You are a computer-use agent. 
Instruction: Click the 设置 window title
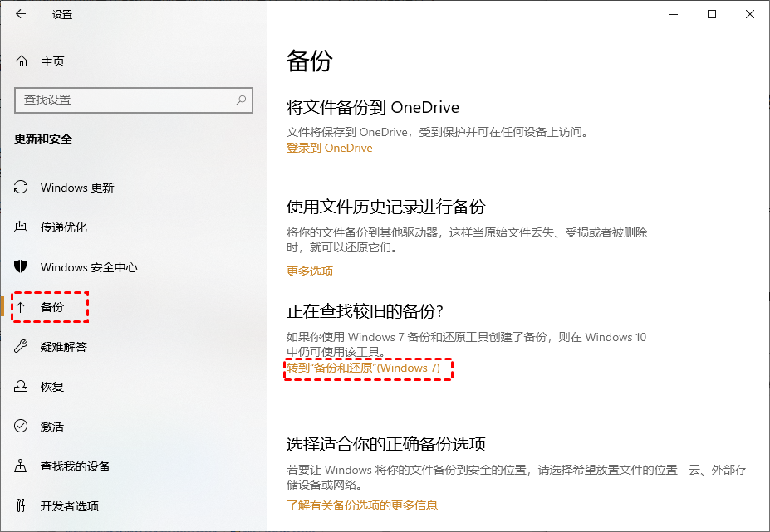(x=62, y=15)
